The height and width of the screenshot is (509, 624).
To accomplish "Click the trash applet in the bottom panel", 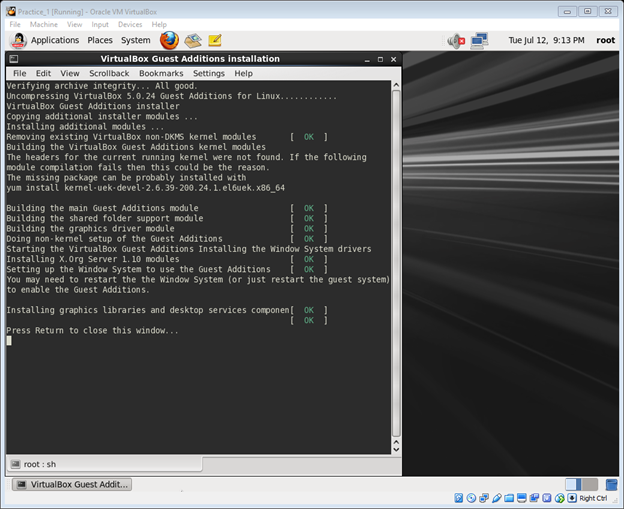I will click(611, 484).
